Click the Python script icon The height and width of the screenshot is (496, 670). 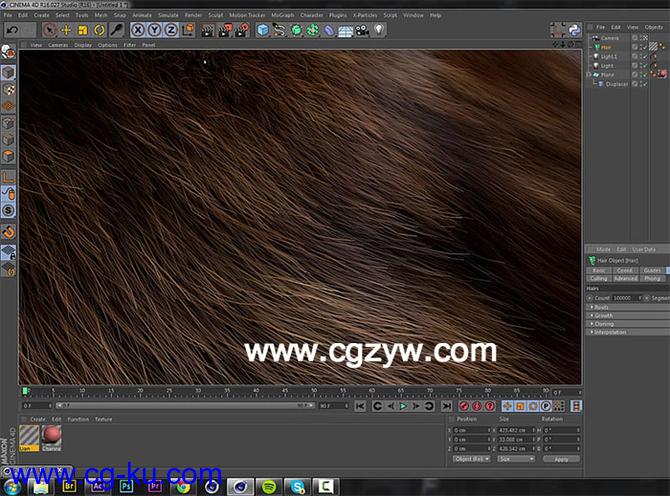tap(575, 30)
